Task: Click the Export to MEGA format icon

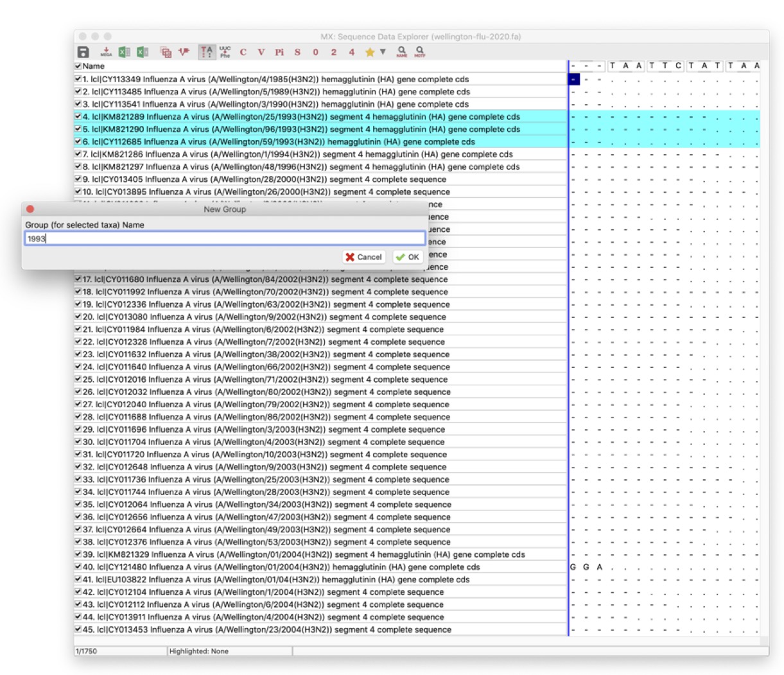Action: pyautogui.click(x=107, y=52)
